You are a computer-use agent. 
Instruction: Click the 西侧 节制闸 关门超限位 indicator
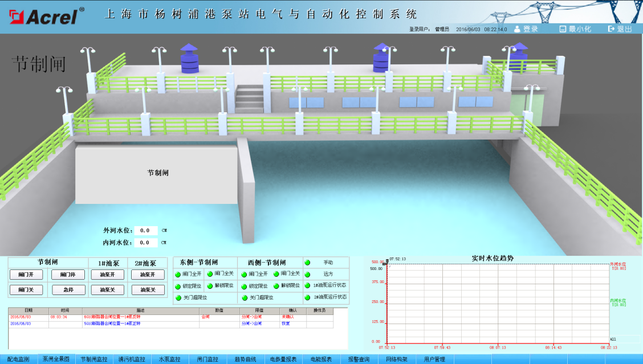click(x=245, y=297)
